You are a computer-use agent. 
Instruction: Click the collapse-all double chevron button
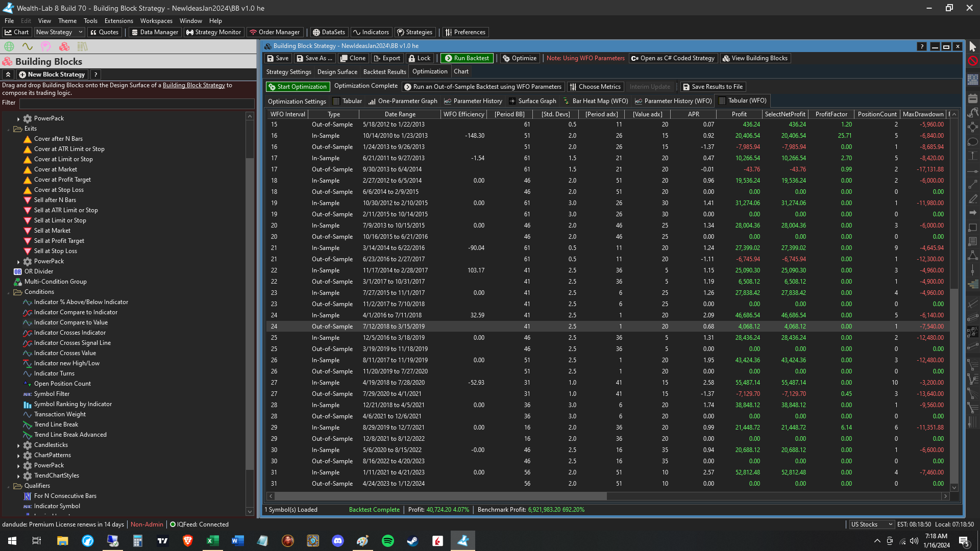pos(8,74)
